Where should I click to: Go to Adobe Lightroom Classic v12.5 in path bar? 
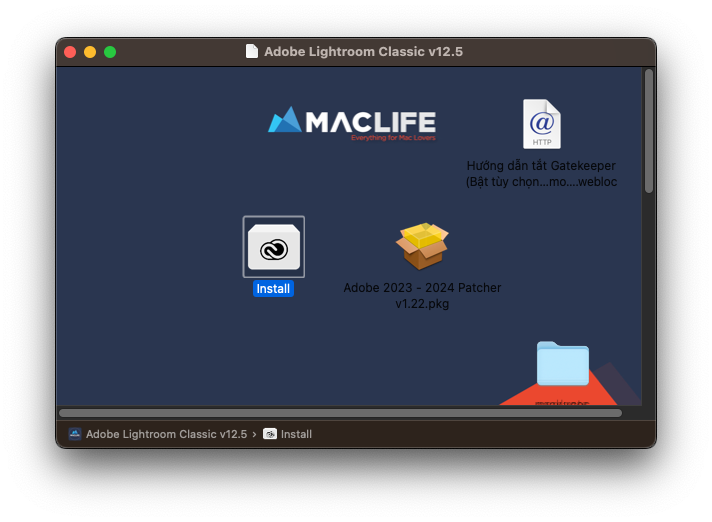tap(166, 434)
